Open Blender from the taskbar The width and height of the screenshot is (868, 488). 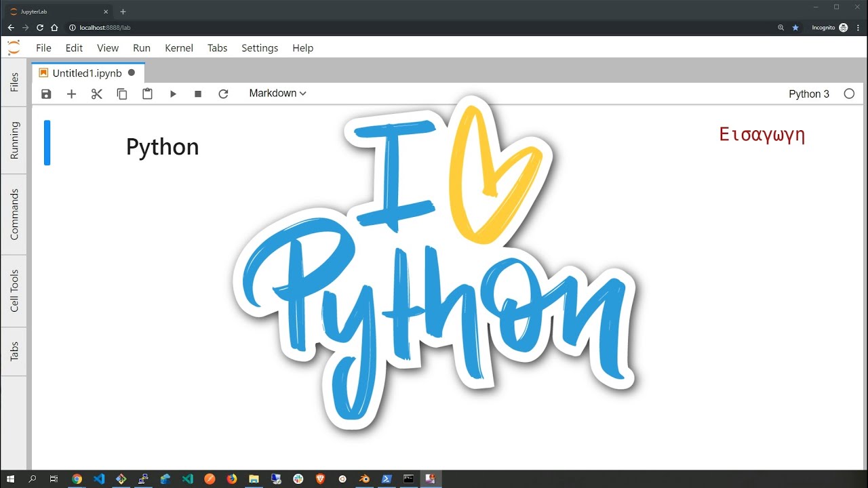364,479
